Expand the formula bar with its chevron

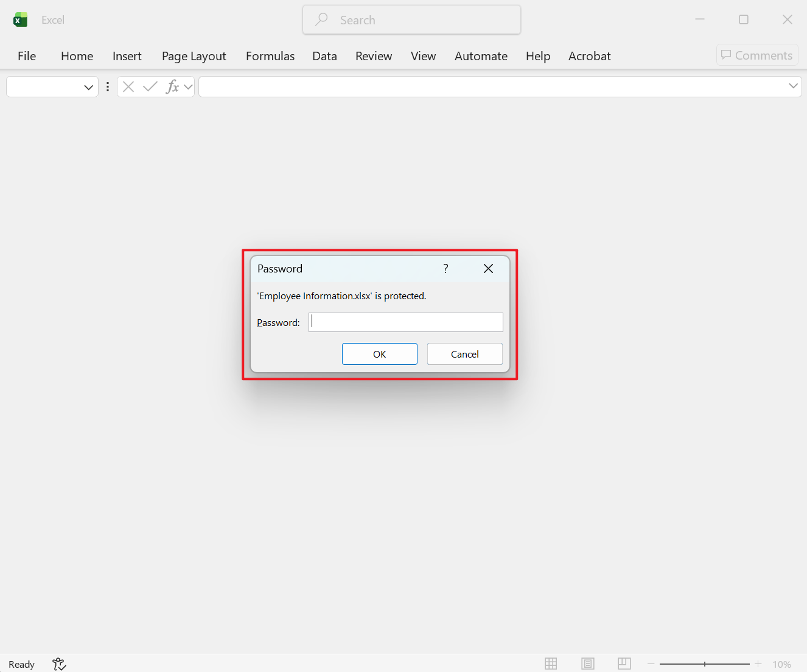(793, 86)
